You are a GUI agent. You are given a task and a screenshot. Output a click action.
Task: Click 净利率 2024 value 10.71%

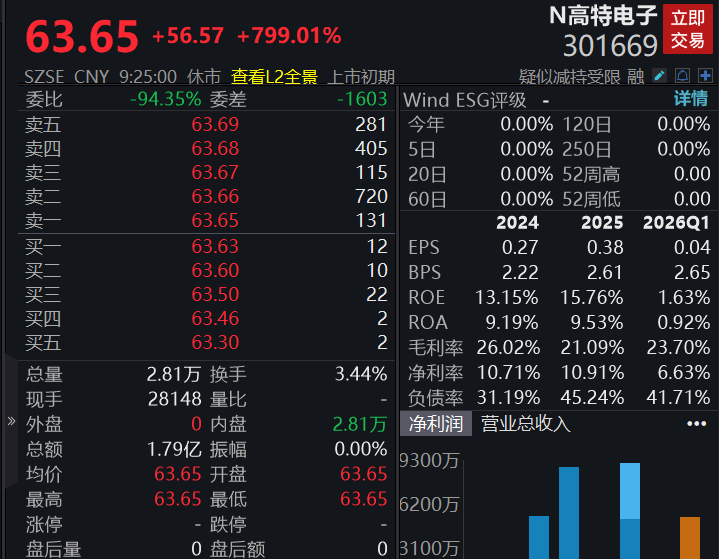pyautogui.click(x=509, y=372)
